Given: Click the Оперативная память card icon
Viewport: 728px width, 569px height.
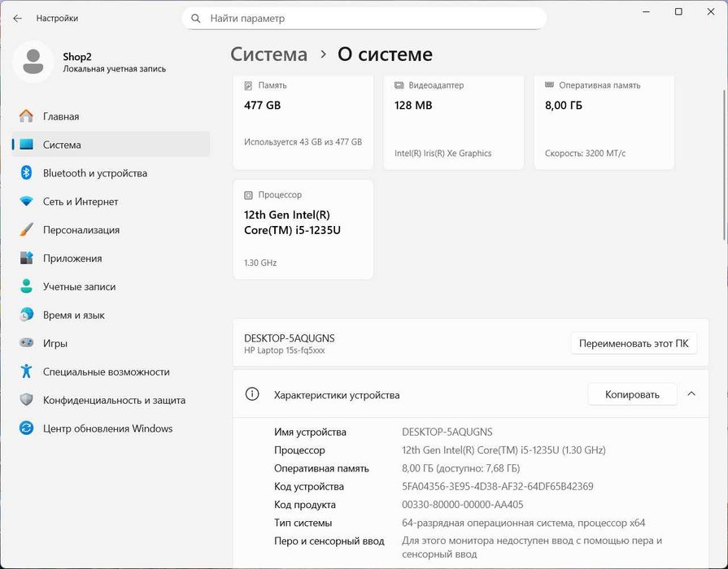Looking at the screenshot, I should (549, 85).
